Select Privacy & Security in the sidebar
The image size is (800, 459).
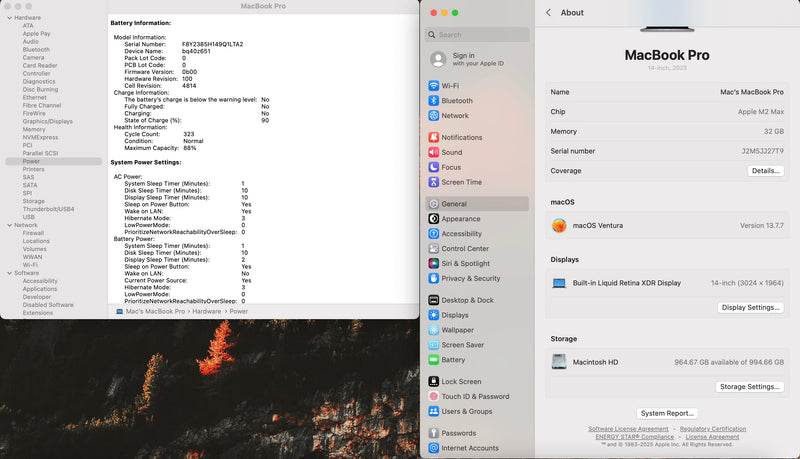coord(470,279)
